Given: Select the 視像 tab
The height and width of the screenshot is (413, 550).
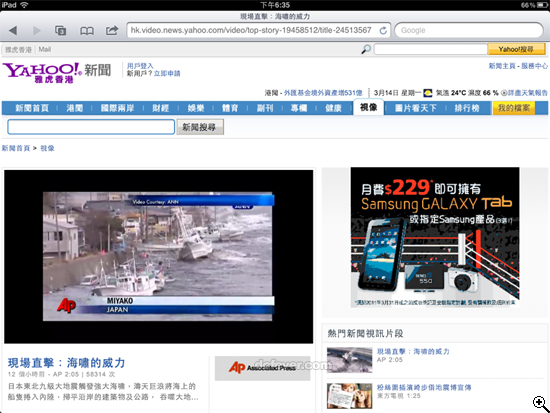Looking at the screenshot, I should (x=368, y=107).
